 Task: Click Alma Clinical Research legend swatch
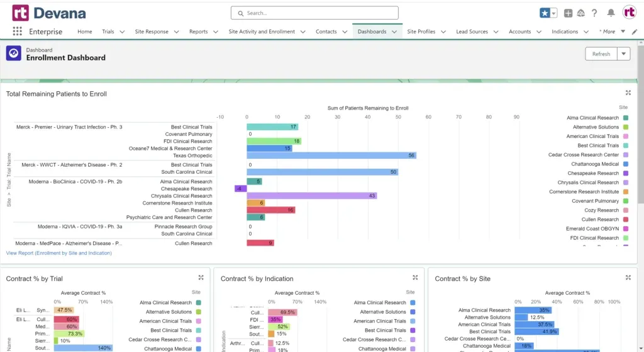(x=626, y=118)
